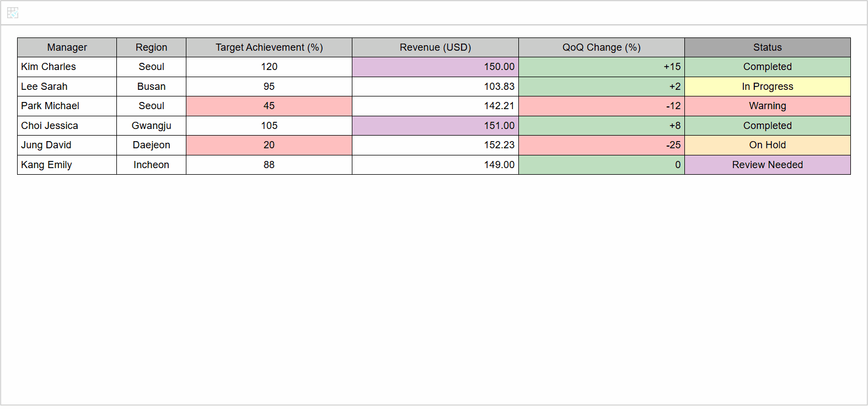The width and height of the screenshot is (868, 409).
Task: Select the +15 QoQ change cell
Action: tap(602, 67)
